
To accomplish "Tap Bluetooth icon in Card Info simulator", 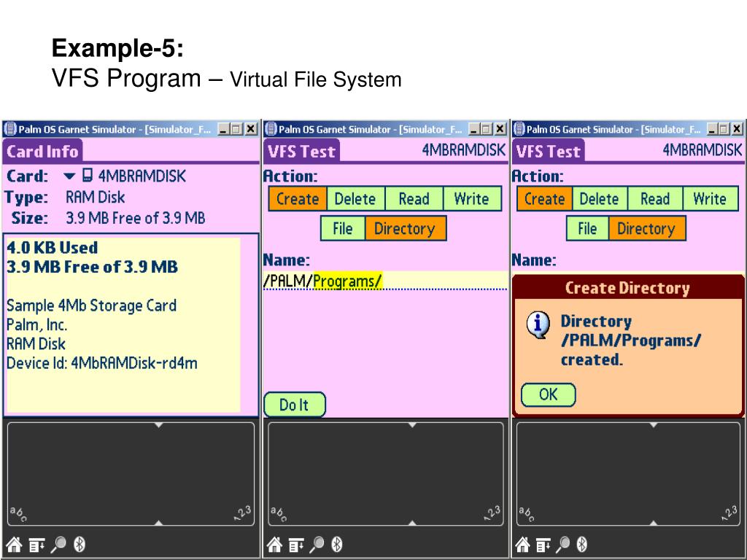I will tap(80, 544).
